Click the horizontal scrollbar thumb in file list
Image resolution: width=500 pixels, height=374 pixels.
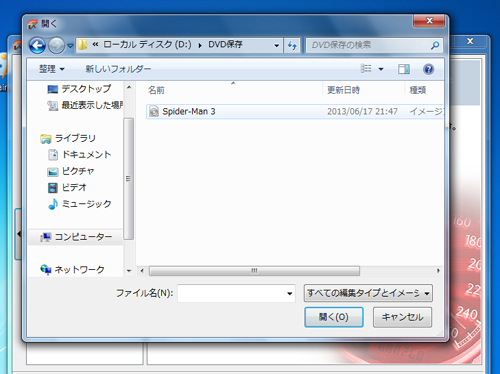click(254, 271)
